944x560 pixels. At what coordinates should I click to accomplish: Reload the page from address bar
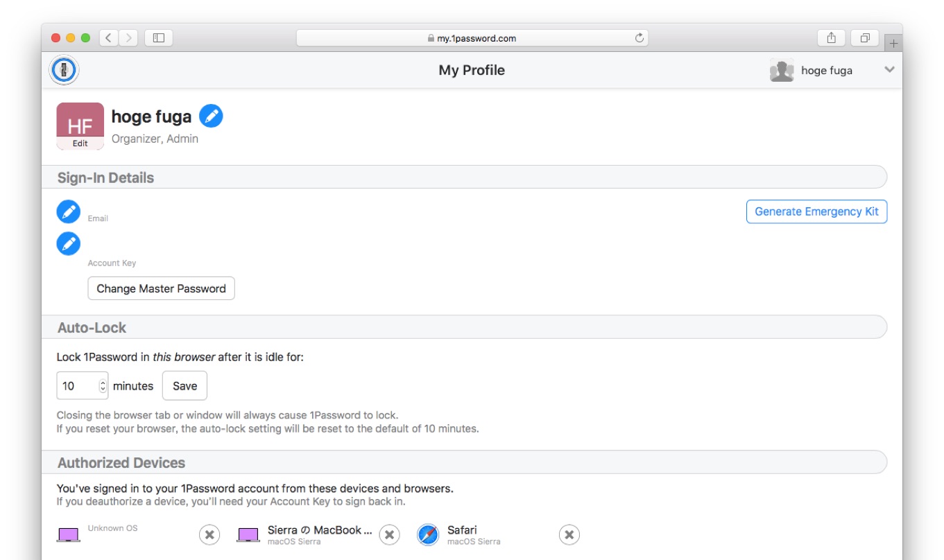point(640,38)
